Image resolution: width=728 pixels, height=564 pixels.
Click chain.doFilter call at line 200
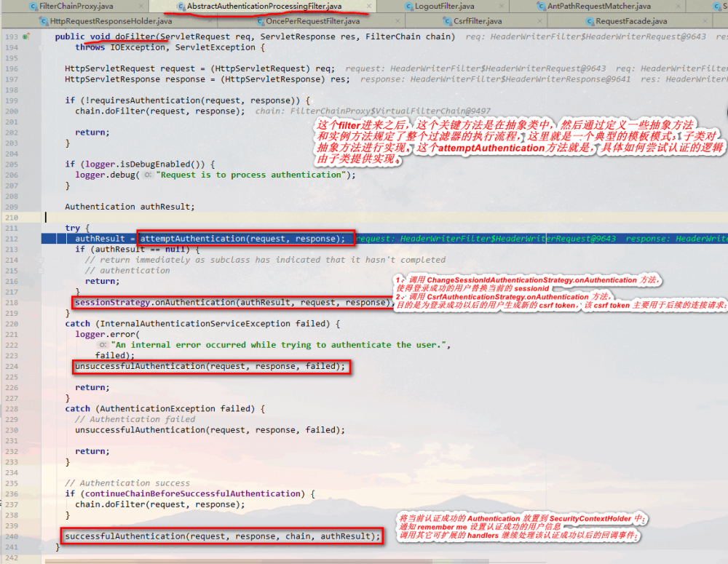tap(159, 111)
